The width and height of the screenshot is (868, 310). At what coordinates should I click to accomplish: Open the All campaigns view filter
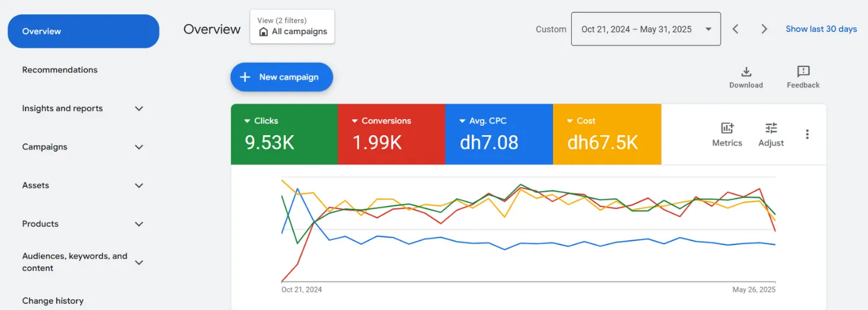pos(292,27)
